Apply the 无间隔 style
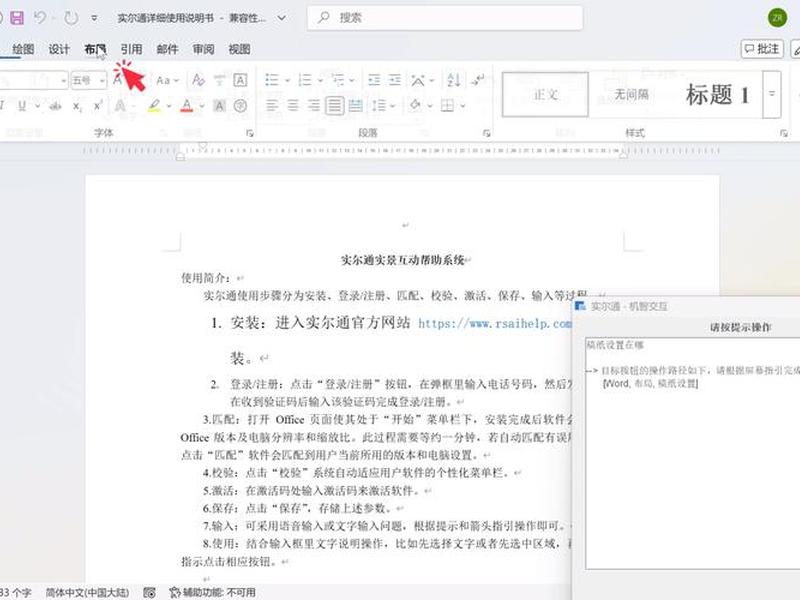Viewport: 800px width, 600px height. 631,95
